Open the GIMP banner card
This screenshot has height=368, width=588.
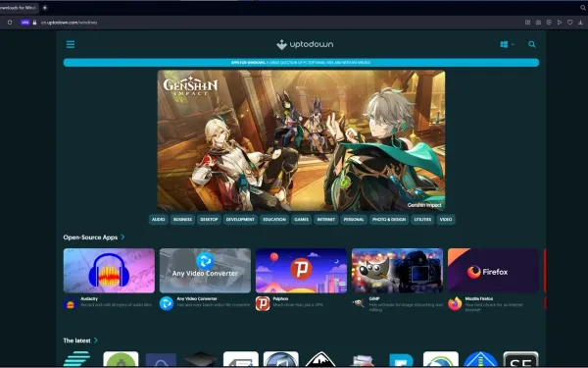pyautogui.click(x=397, y=271)
